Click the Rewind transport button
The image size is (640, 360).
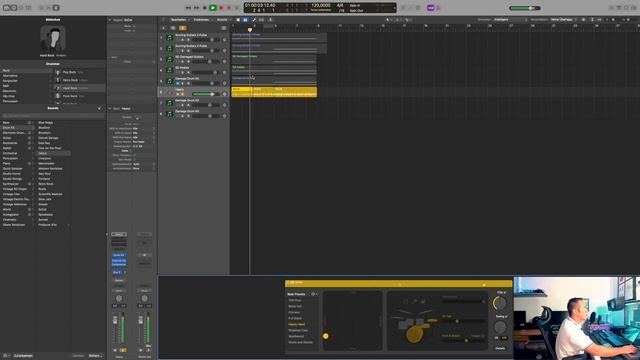[188, 8]
